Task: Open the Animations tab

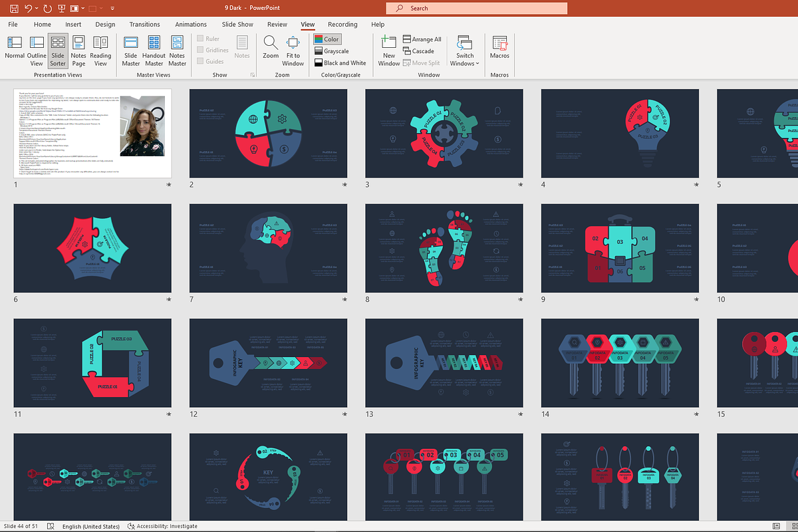Action: (191, 25)
